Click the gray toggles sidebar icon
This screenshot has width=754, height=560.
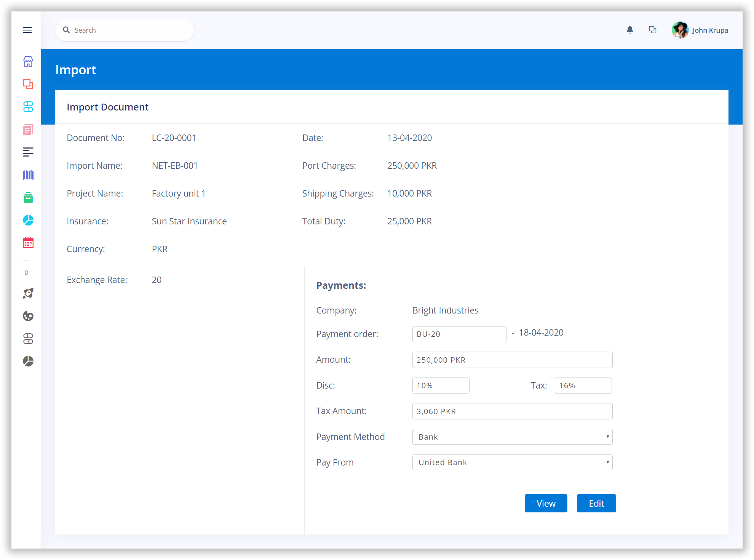[28, 339]
